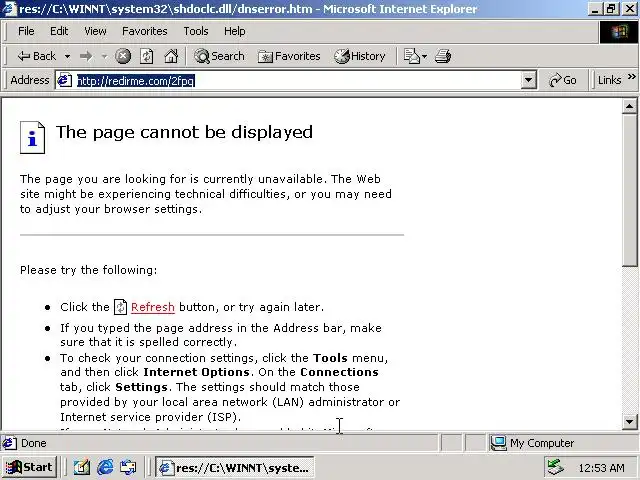Click the bold Settings word
The width and height of the screenshot is (640, 480).
pyautogui.click(x=141, y=387)
